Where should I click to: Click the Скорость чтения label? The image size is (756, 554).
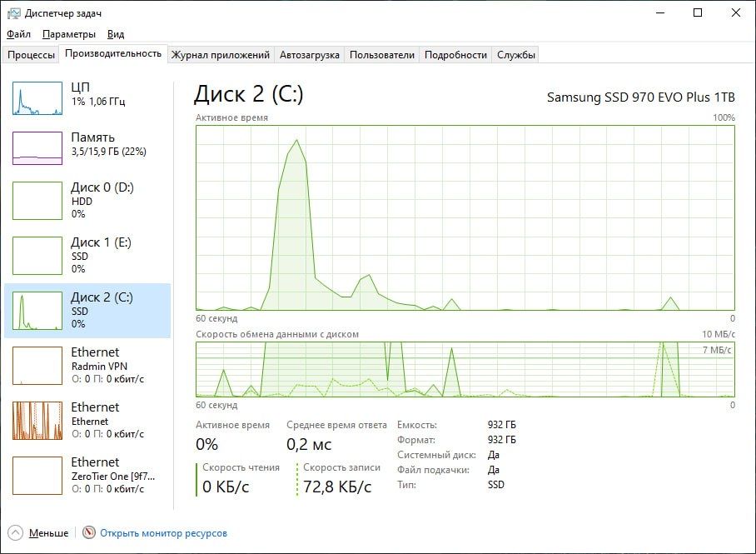[x=241, y=467]
